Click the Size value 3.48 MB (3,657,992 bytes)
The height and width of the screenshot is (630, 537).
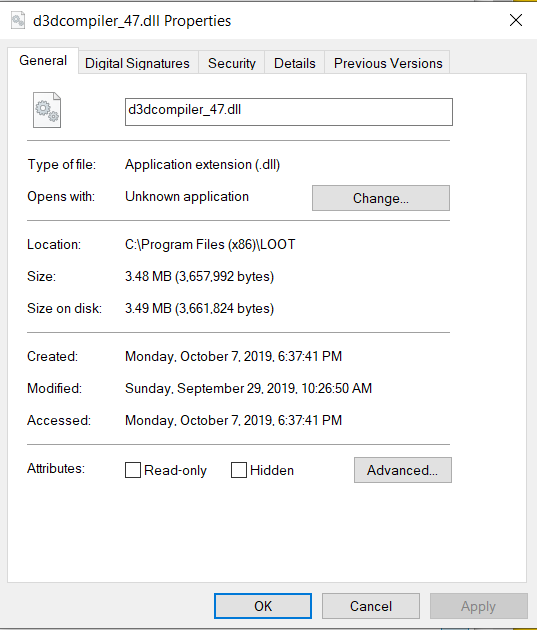coord(200,276)
